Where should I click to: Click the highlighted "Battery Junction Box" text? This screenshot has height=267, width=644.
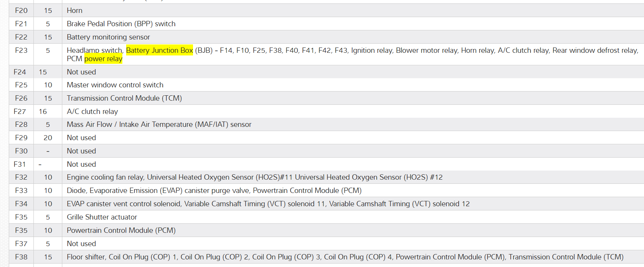(159, 50)
